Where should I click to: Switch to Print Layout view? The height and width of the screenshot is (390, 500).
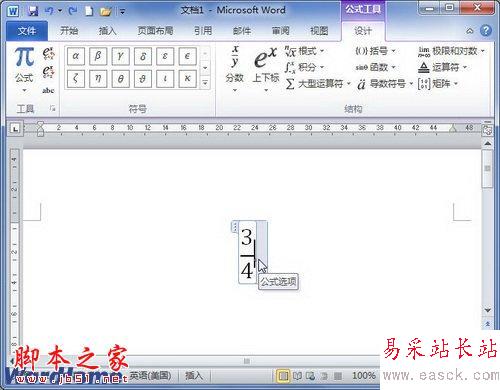(x=283, y=376)
